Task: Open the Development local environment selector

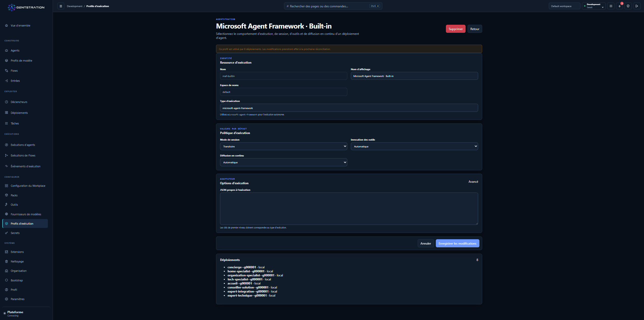Action: pos(594,6)
